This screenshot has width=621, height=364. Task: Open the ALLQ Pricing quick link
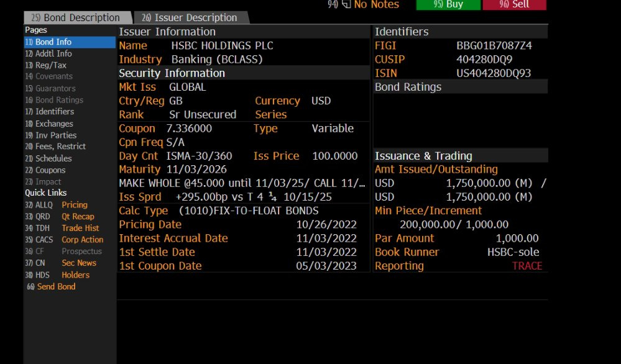pos(56,205)
